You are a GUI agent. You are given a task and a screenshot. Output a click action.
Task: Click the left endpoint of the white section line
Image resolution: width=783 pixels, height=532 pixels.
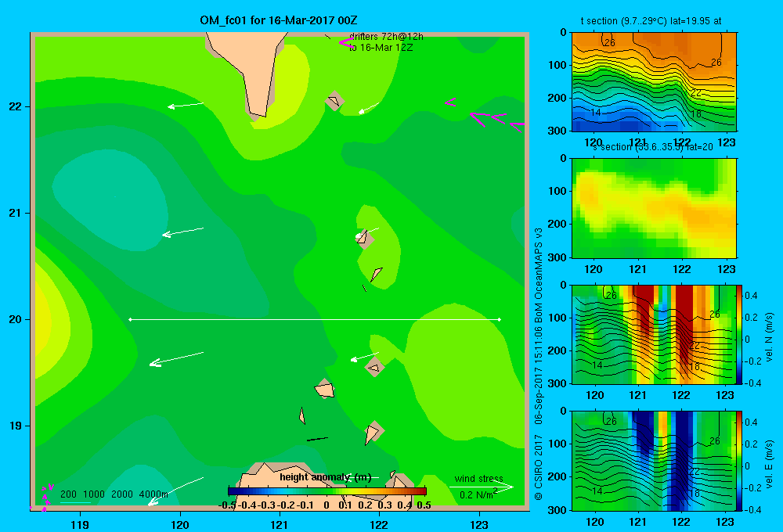pos(130,319)
